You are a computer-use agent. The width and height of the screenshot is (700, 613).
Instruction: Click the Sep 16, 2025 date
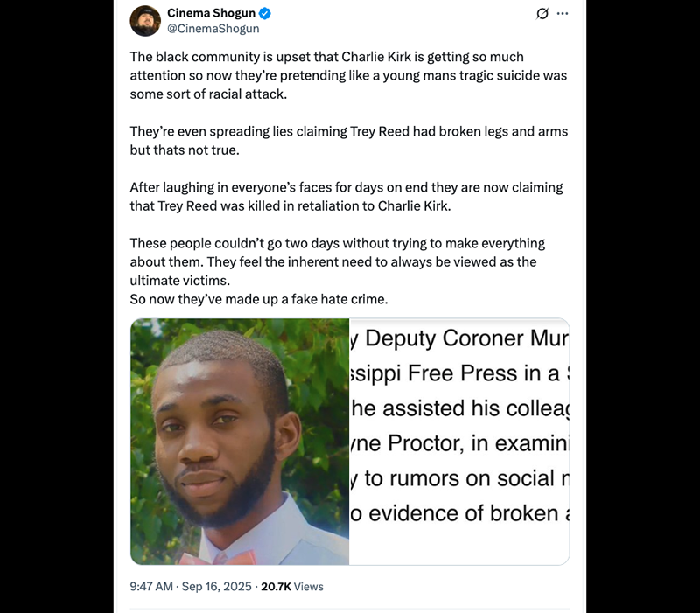coord(216,586)
